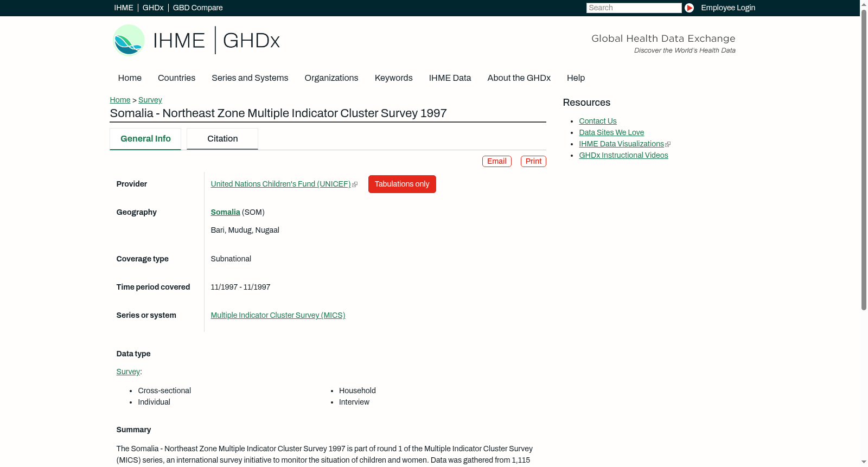This screenshot has height=467, width=868.
Task: Click the IHME leaf logo
Action: (129, 40)
